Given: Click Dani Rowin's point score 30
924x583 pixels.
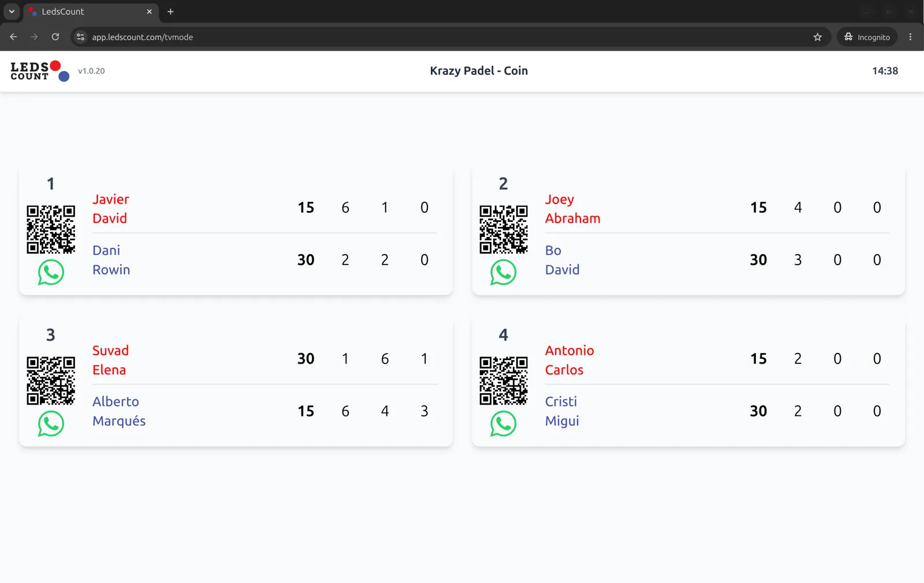Looking at the screenshot, I should [306, 260].
